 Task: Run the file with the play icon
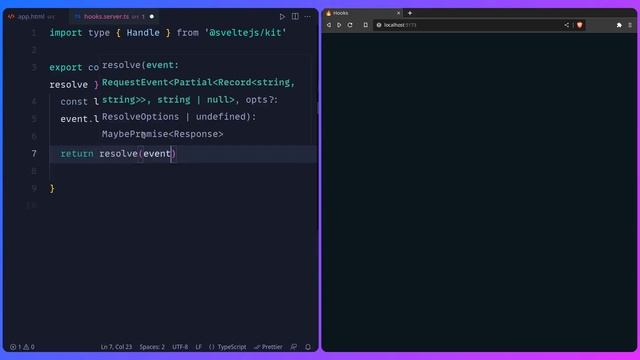click(x=282, y=17)
